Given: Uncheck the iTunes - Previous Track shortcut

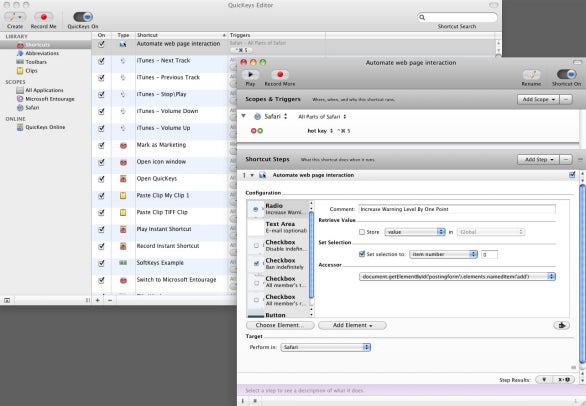Looking at the screenshot, I should tap(101, 78).
